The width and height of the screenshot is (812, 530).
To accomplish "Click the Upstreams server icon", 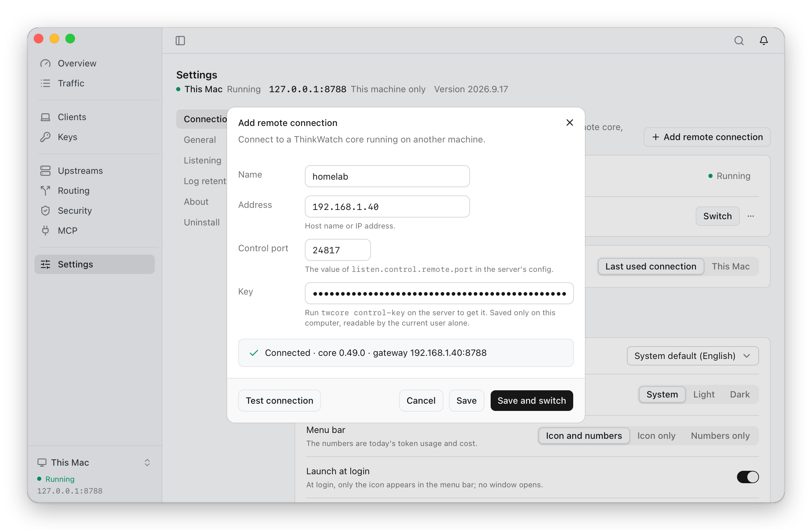I will (x=45, y=171).
